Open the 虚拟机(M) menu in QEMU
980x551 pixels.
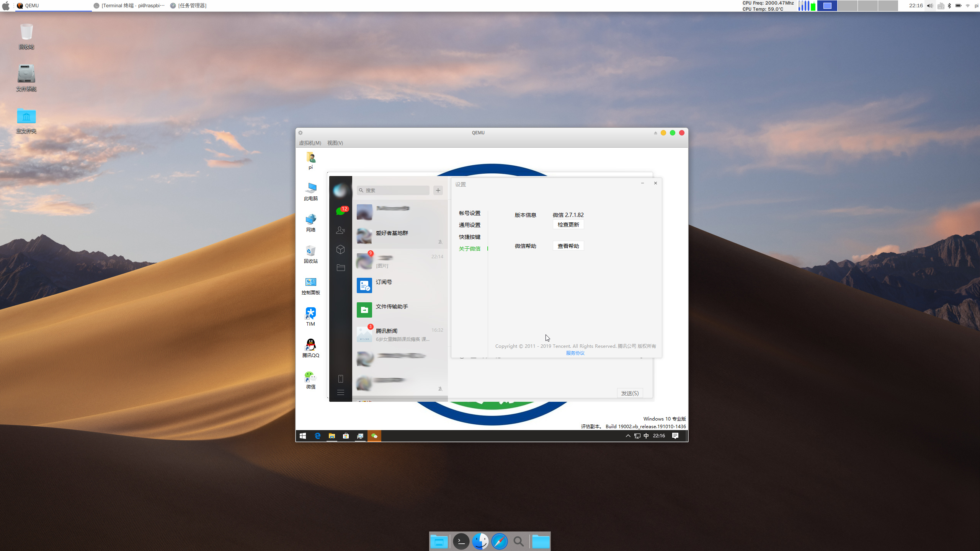coord(310,143)
